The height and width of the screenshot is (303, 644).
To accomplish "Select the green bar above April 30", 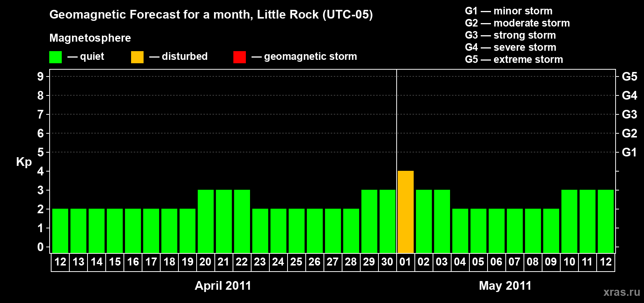I will click(387, 222).
